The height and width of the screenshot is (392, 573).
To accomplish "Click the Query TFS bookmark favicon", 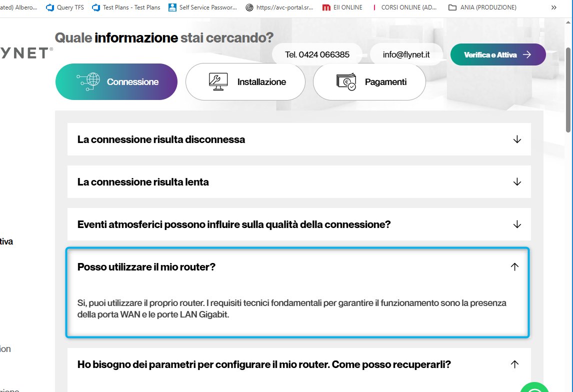I will (x=49, y=7).
